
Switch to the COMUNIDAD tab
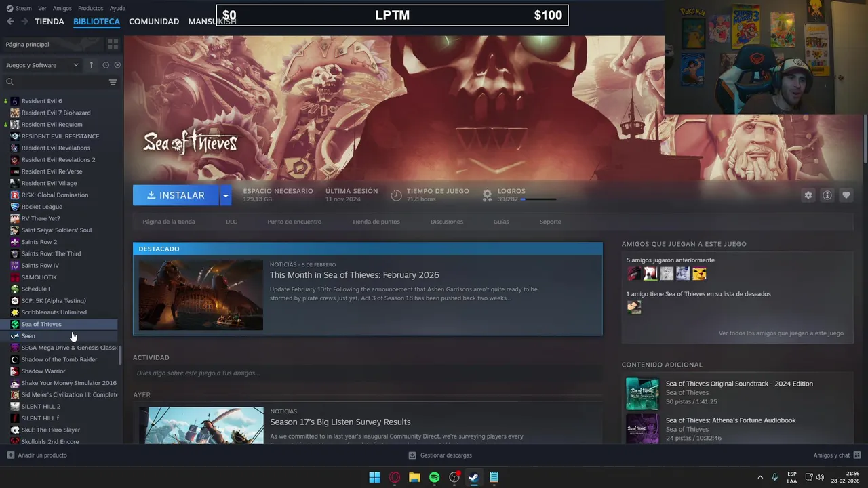[154, 22]
